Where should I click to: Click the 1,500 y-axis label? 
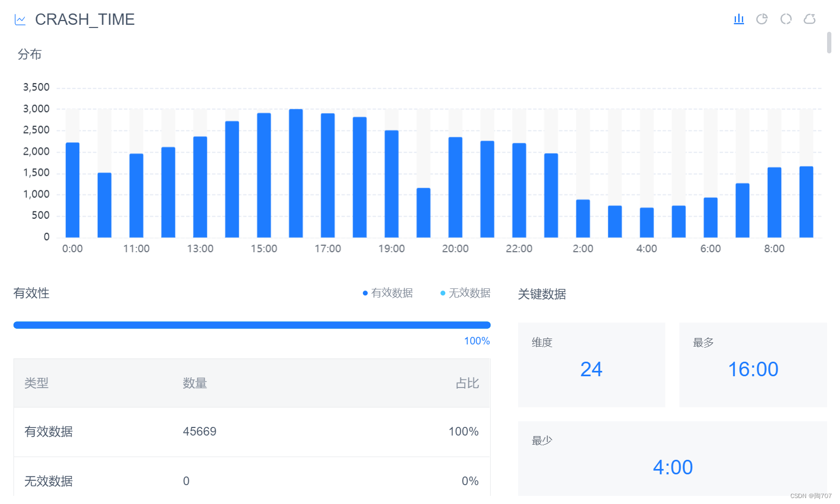click(x=36, y=172)
